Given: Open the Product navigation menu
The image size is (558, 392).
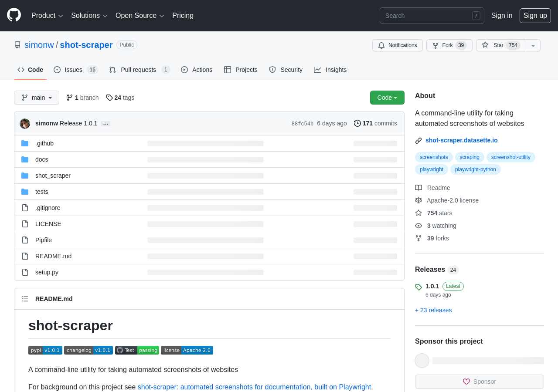Looking at the screenshot, I should 47,16.
